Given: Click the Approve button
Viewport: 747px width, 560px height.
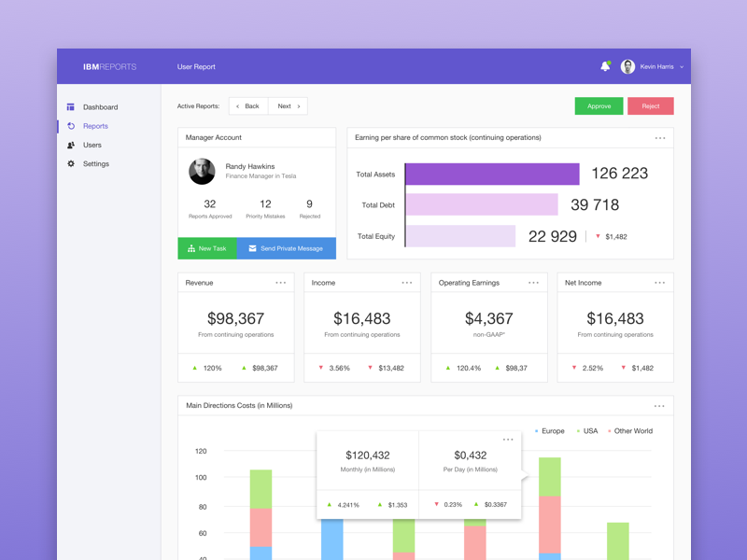Looking at the screenshot, I should [x=599, y=105].
